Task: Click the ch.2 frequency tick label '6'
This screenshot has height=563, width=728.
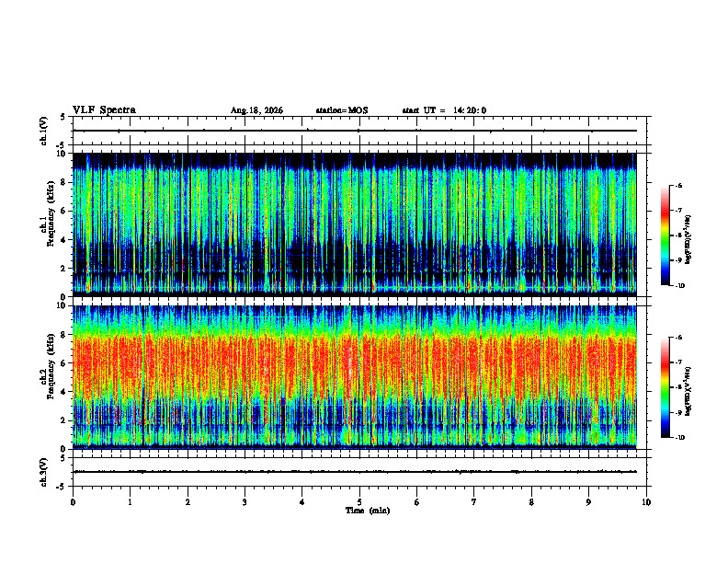Action: click(x=64, y=363)
